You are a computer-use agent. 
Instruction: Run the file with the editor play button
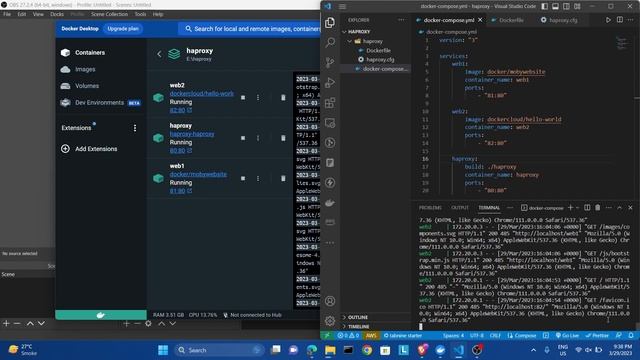pos(608,20)
